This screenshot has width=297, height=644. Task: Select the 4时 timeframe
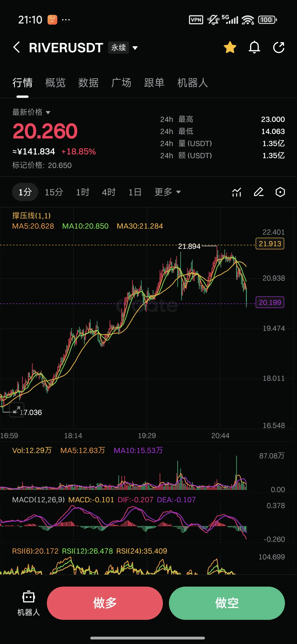tap(109, 192)
